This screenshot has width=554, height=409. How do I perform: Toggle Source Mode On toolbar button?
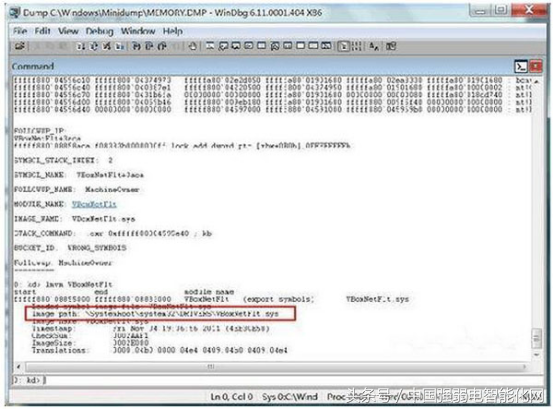(343, 46)
